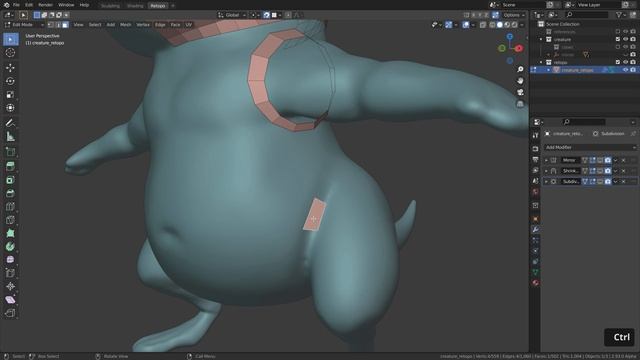Select the Rotate tool
640x360 pixels.
coord(10,81)
